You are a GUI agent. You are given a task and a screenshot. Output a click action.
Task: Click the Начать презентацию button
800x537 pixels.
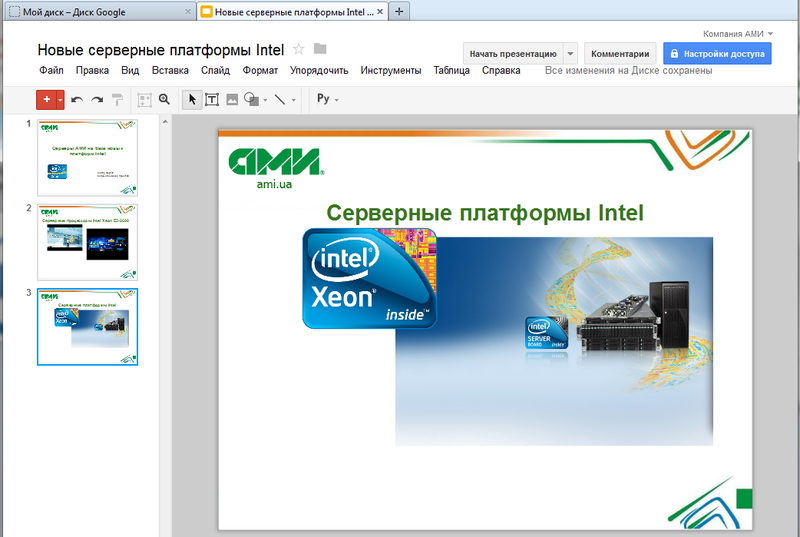click(513, 54)
